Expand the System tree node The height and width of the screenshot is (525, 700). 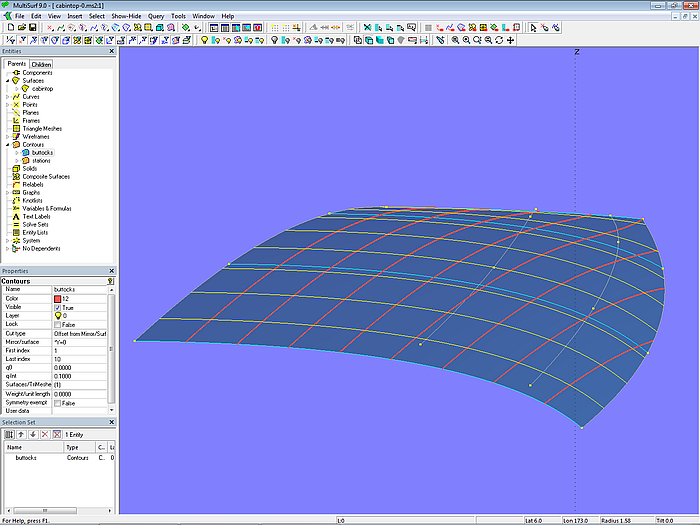(8, 240)
